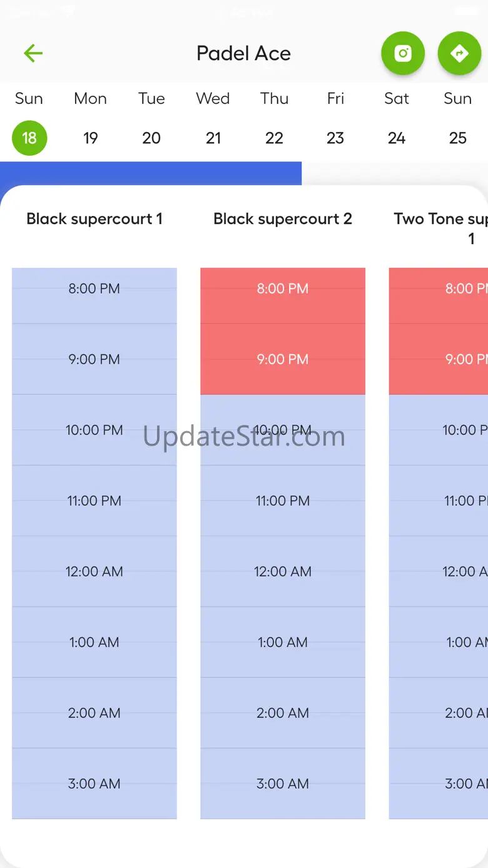Reserve 1:00 AM on Black supercourt 1
The width and height of the screenshot is (488, 868).
94,643
